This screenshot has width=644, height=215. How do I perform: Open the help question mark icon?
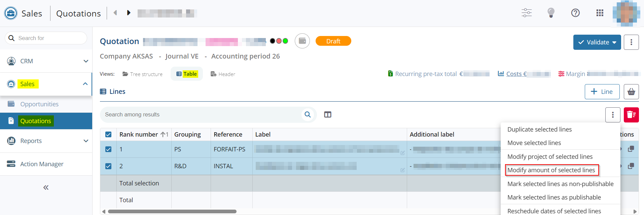575,13
